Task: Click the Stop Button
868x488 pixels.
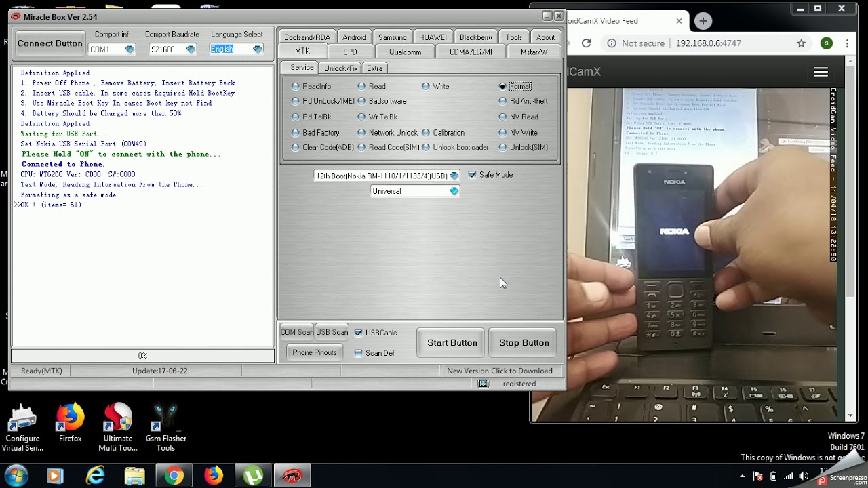Action: coord(524,343)
